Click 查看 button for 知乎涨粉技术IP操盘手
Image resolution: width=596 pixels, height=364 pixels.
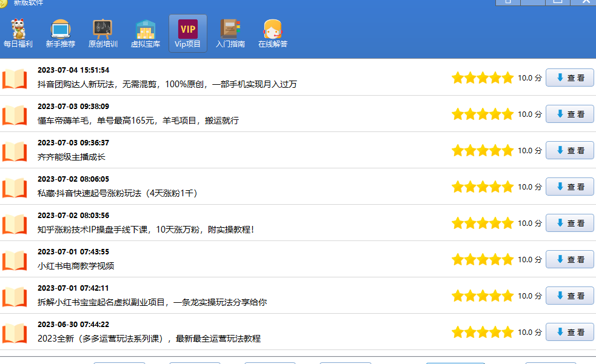(x=570, y=223)
